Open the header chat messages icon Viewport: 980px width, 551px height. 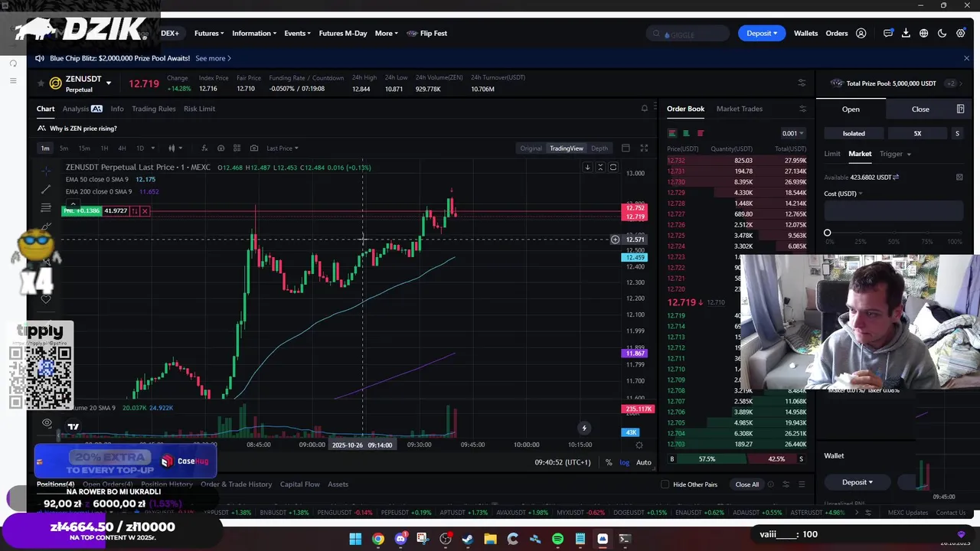pos(888,34)
